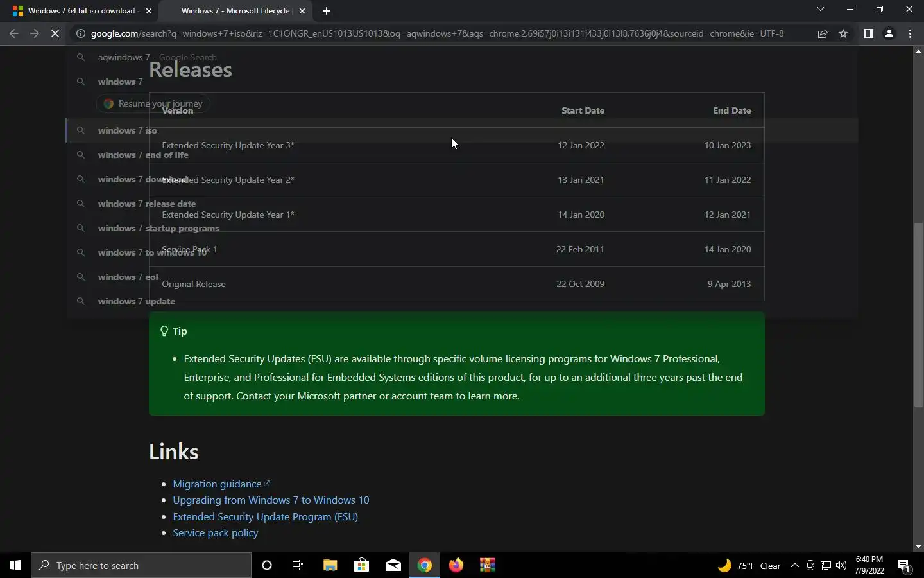Open Task View on the taskbar
Viewport: 924px width, 578px height.
point(298,565)
